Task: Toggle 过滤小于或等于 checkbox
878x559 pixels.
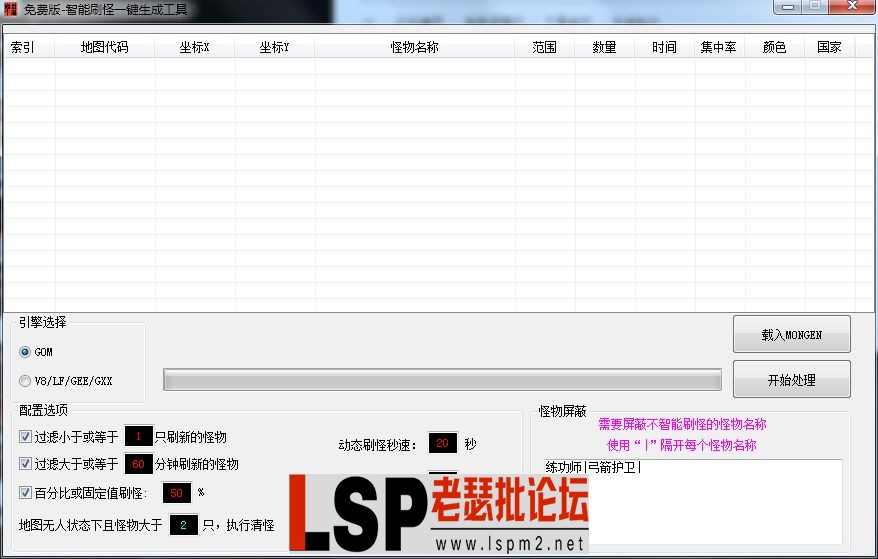Action: click(x=25, y=436)
